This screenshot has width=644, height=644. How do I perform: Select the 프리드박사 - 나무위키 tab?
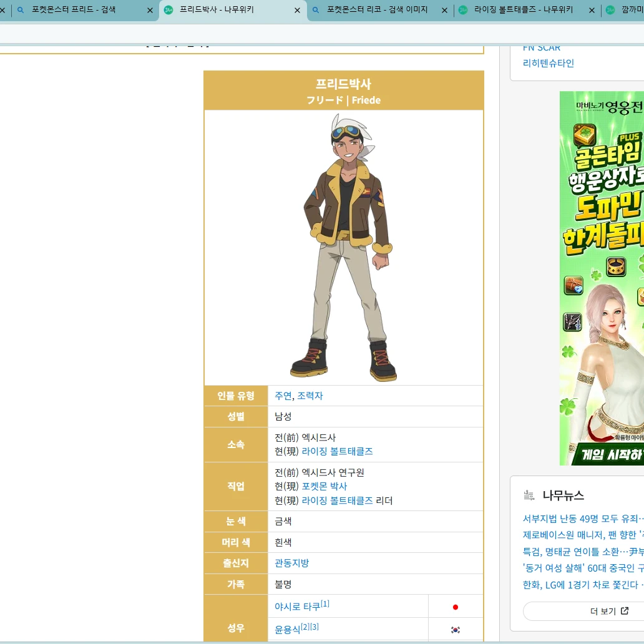click(233, 10)
